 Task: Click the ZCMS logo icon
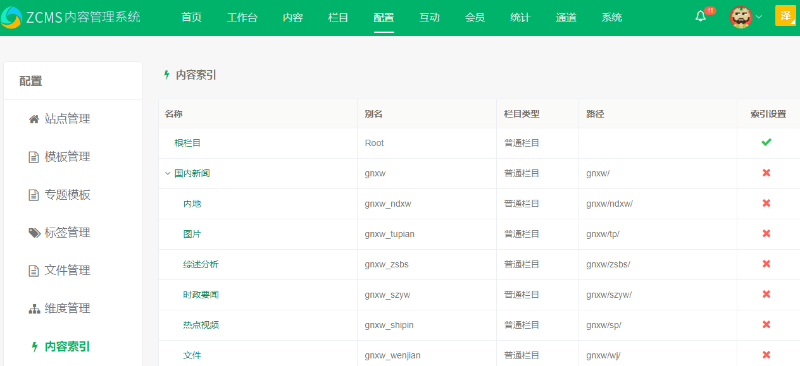pyautogui.click(x=11, y=17)
